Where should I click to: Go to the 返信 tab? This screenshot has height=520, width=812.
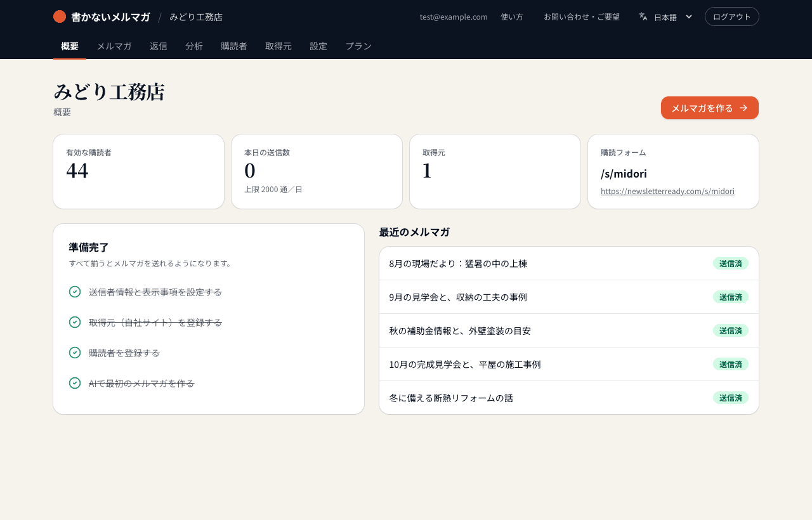(159, 46)
